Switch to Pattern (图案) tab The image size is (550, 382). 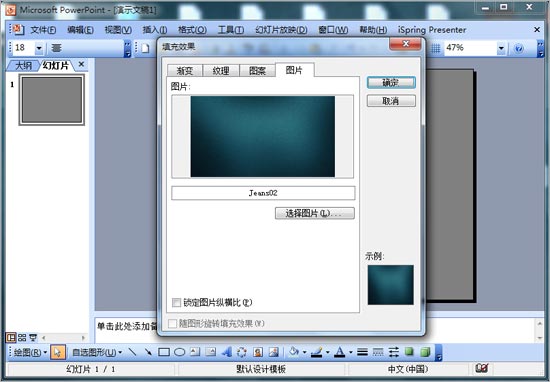click(x=257, y=71)
